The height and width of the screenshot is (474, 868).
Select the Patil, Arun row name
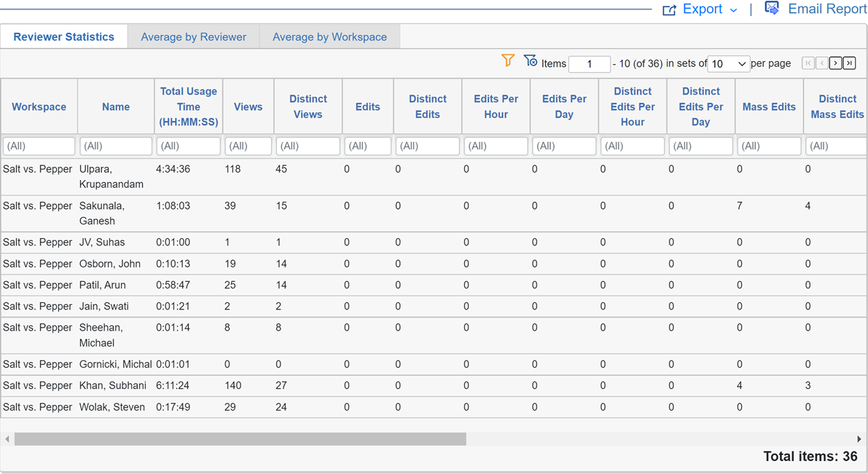pyautogui.click(x=103, y=285)
